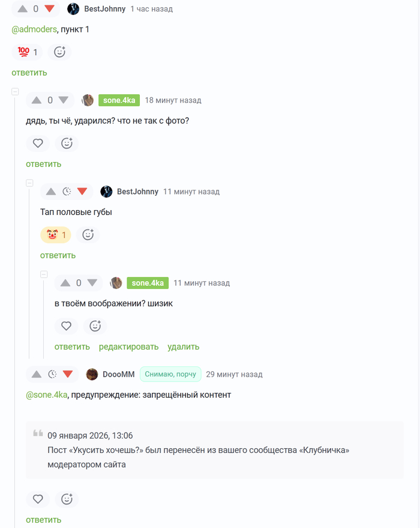420x528 pixels.
Task: Click the 100 emoji reaction
Action: [27, 52]
